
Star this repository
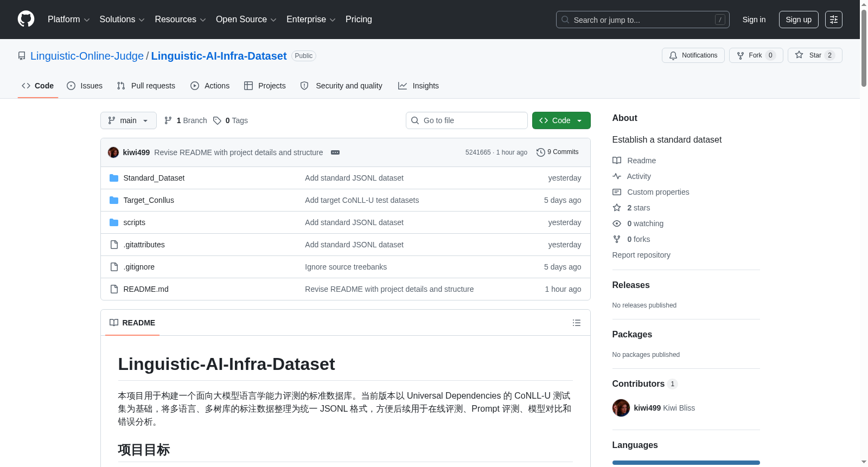pyautogui.click(x=814, y=55)
